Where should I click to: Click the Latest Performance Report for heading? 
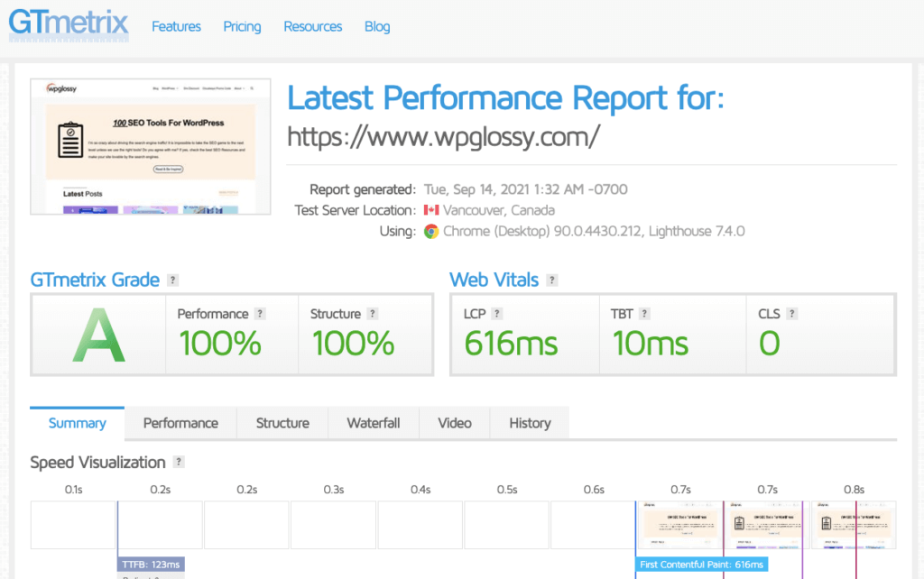tap(505, 97)
